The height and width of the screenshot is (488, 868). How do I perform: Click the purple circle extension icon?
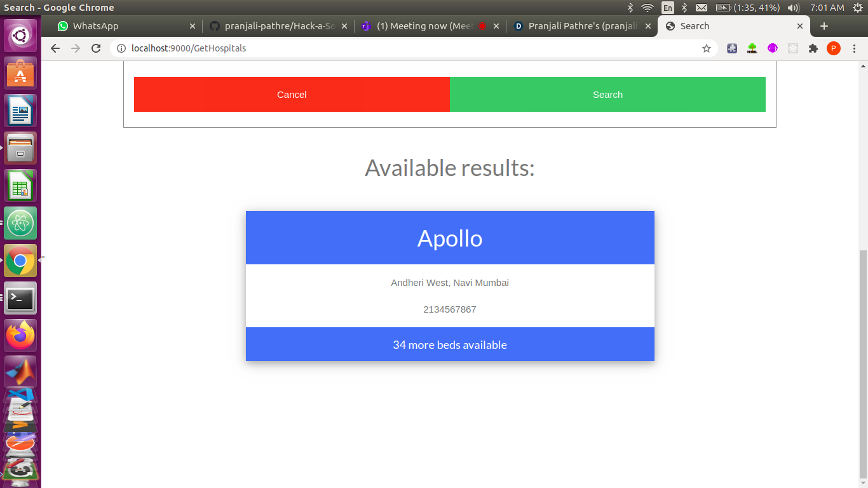pyautogui.click(x=773, y=48)
